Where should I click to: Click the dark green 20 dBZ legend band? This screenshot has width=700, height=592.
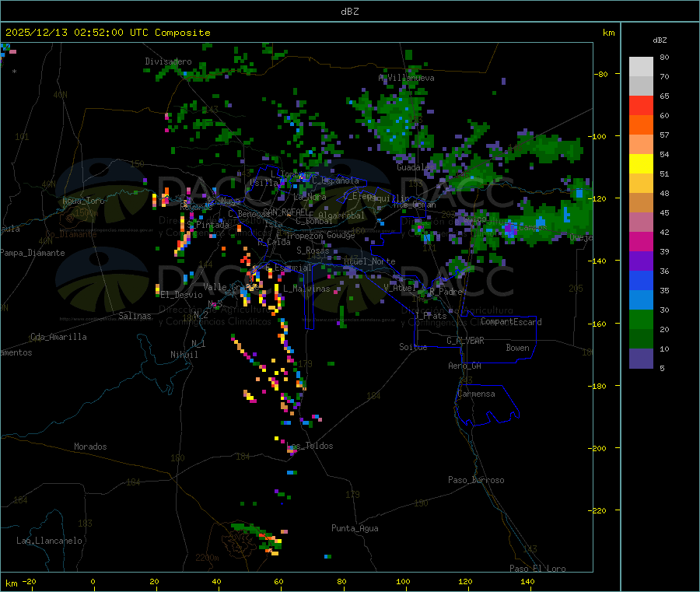click(x=641, y=339)
